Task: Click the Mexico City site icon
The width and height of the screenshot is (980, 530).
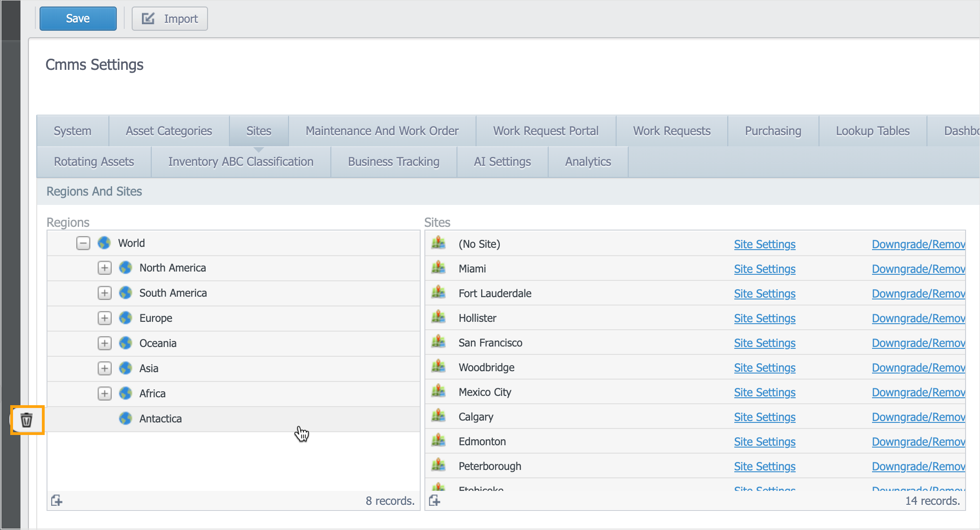Action: tap(438, 391)
